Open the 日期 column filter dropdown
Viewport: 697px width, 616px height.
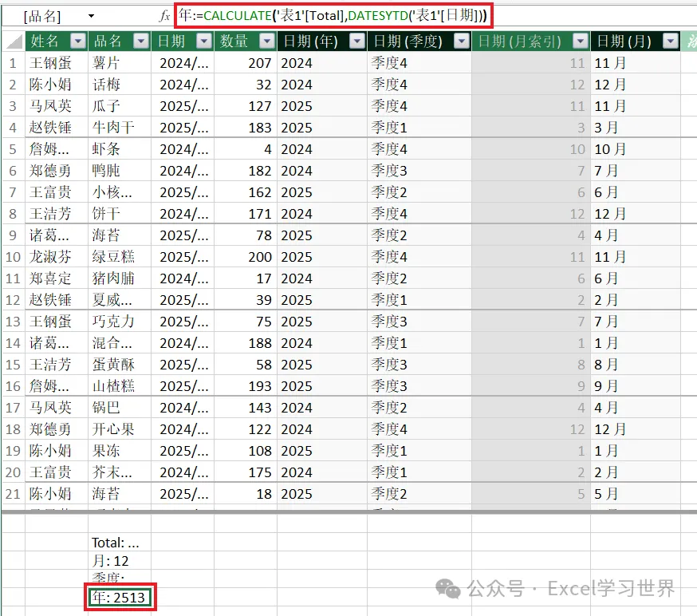pos(204,41)
